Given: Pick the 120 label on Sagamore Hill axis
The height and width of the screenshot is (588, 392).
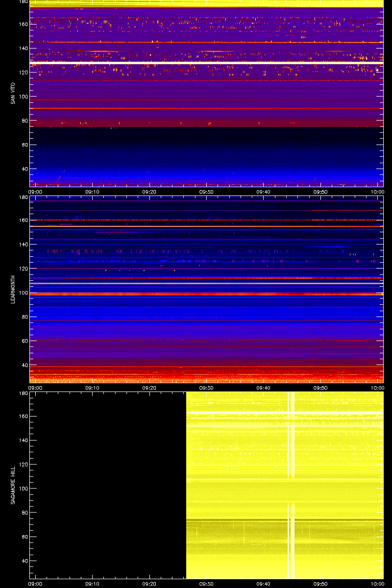Looking at the screenshot, I should click(x=23, y=464).
